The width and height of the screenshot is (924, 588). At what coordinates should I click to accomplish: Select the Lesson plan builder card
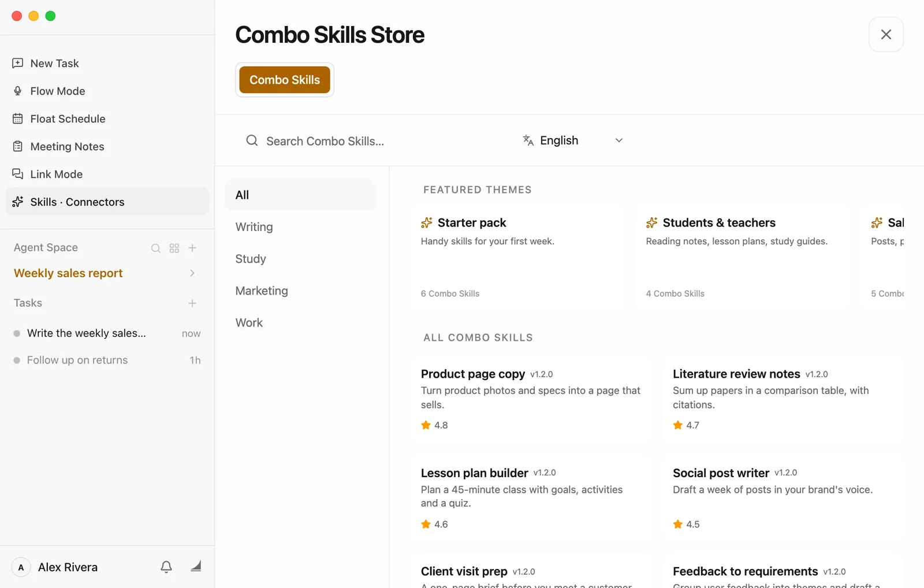coord(531,498)
